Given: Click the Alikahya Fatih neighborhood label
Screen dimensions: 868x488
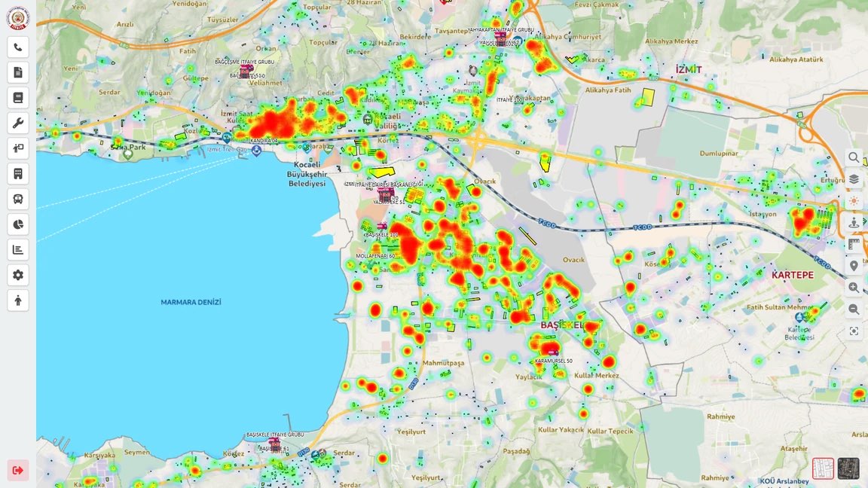Looking at the screenshot, I should tap(608, 90).
